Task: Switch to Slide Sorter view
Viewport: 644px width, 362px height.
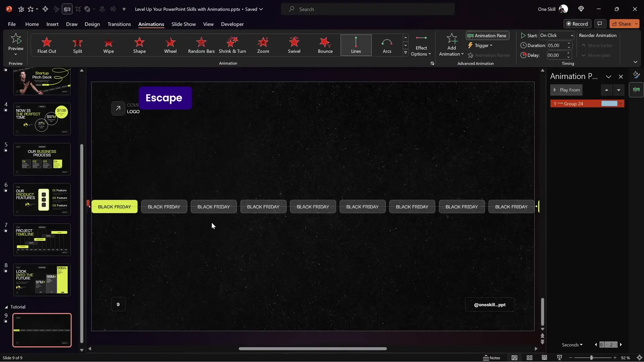Action: (x=529, y=358)
